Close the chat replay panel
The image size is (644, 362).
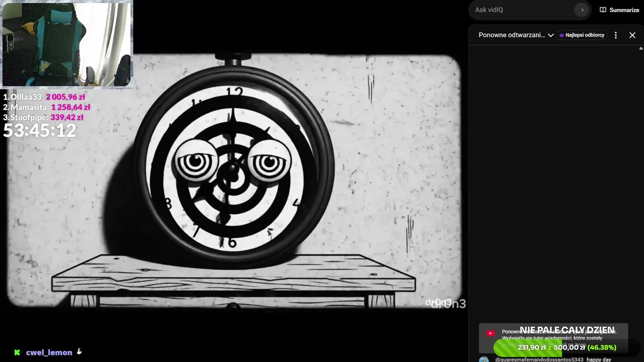coord(632,35)
